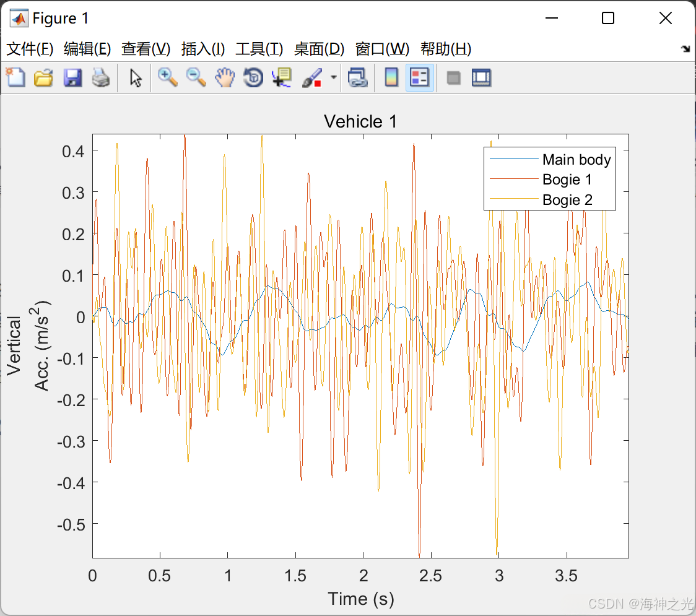The width and height of the screenshot is (696, 616).
Task: Click the -0.5 y-axis tick label
Action: click(x=71, y=524)
